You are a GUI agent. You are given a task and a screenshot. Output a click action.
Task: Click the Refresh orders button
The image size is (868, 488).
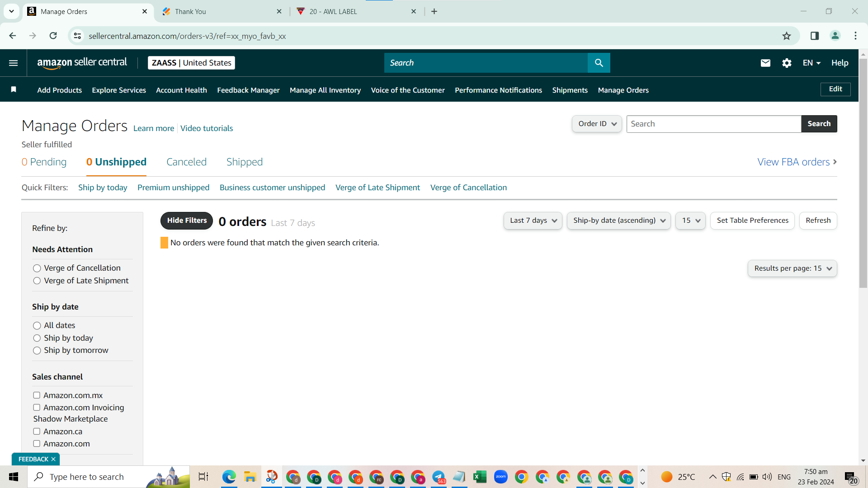818,221
